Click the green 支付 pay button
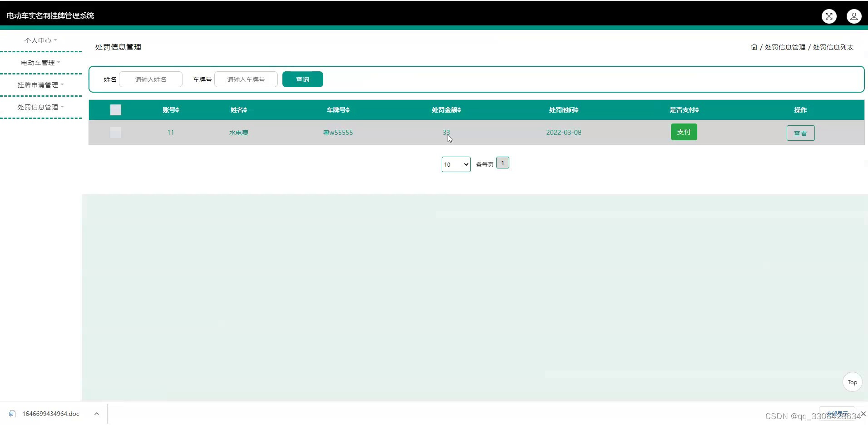The image size is (868, 425). [x=684, y=132]
